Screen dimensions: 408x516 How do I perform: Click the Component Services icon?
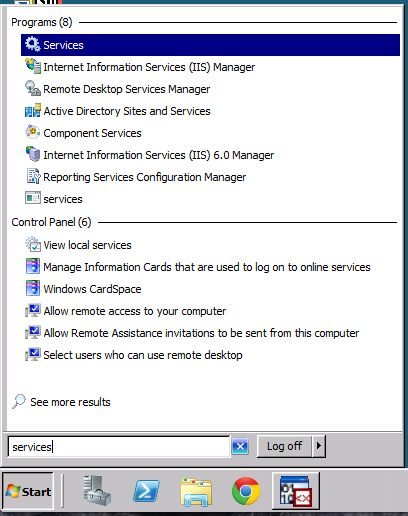[x=33, y=132]
